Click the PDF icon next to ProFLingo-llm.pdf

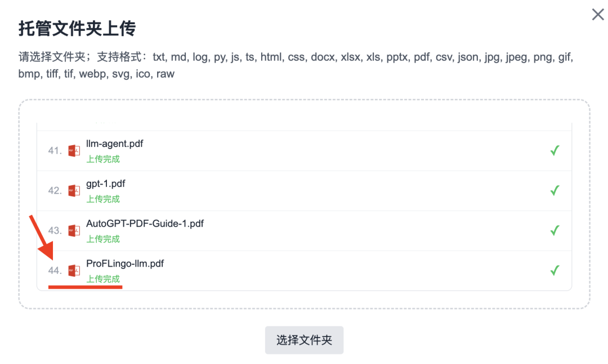tap(73, 270)
